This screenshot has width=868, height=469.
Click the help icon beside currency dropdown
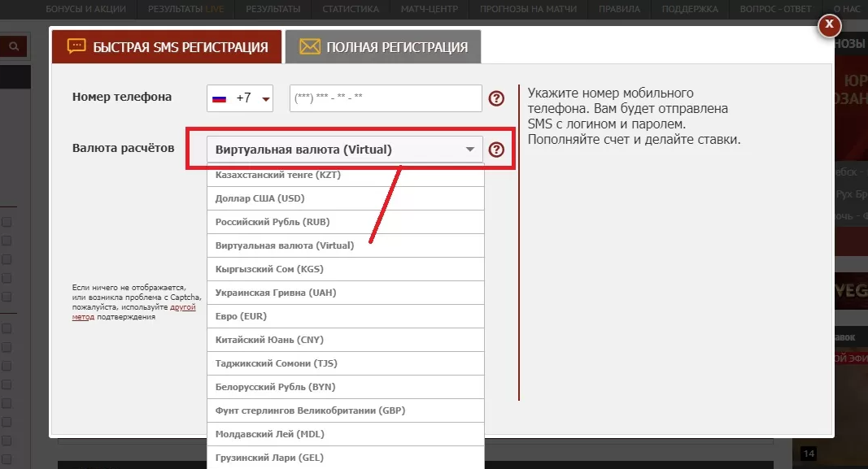(496, 150)
